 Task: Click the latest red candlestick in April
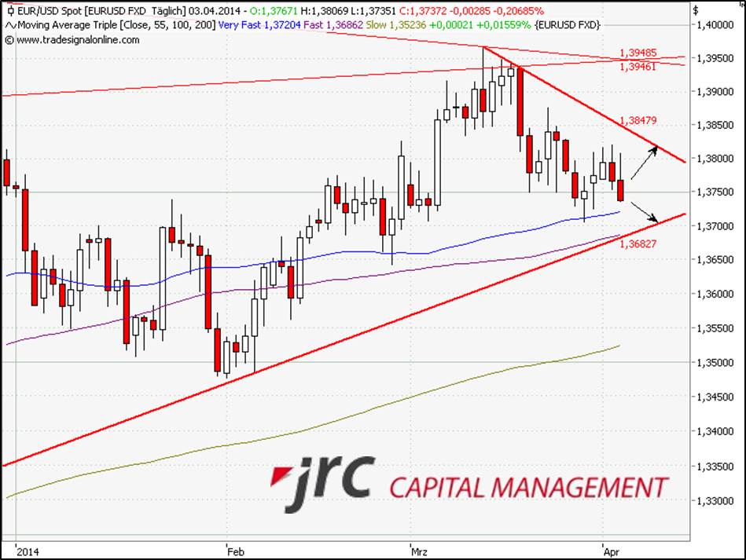[621, 189]
